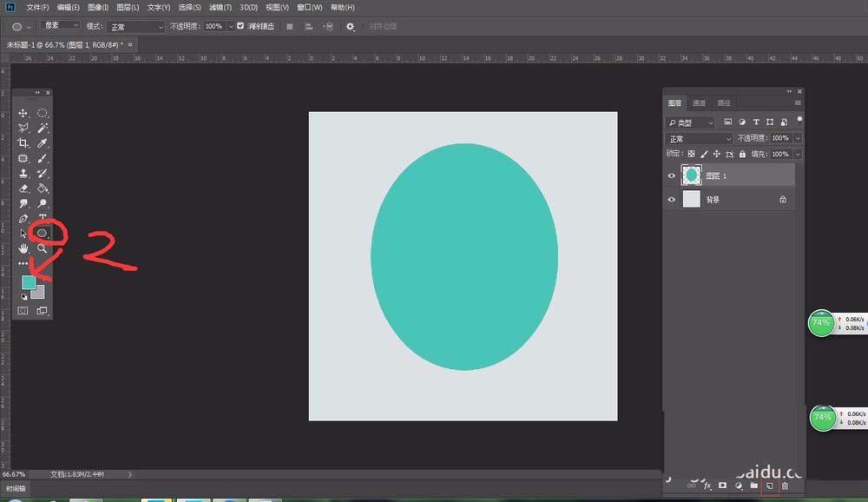Select the Ellipse shape tool
This screenshot has width=868, height=502.
click(43, 233)
